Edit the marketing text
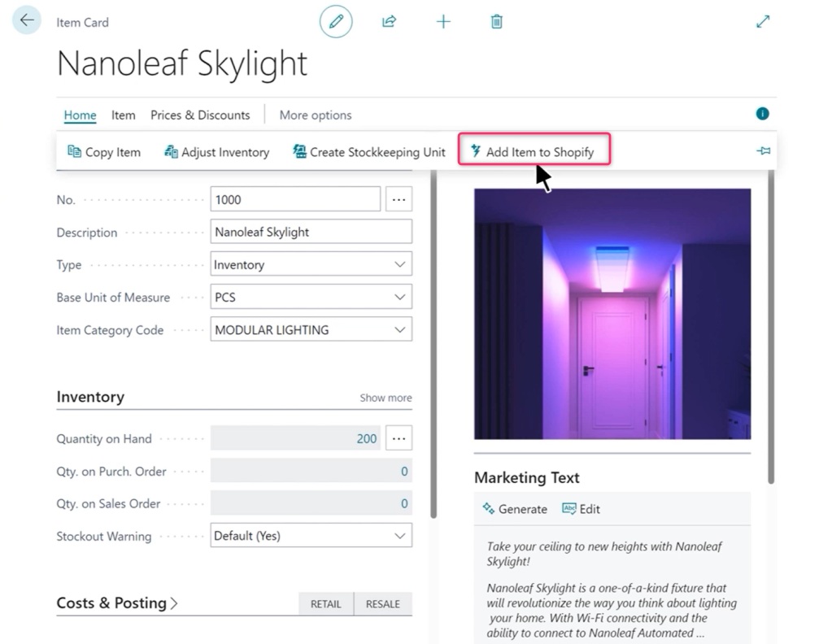 pos(581,509)
